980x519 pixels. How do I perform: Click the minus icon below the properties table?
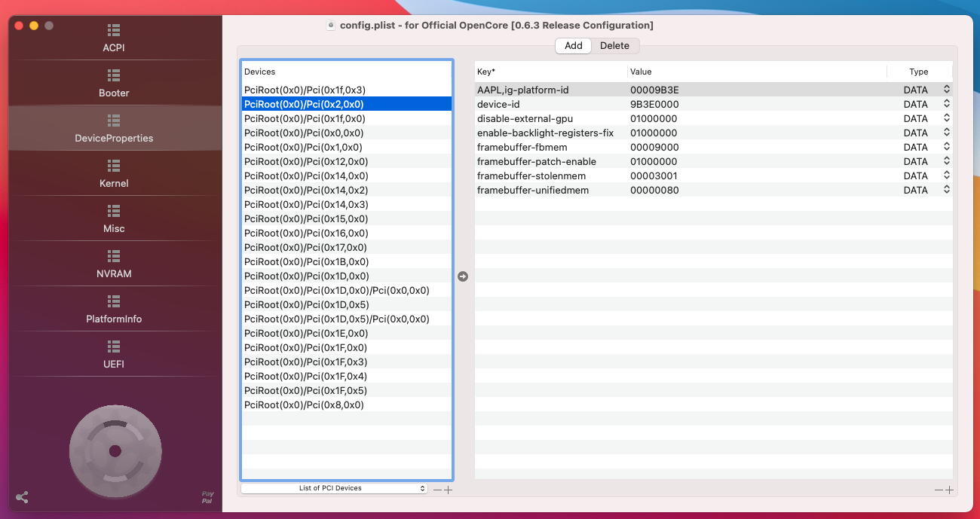[939, 490]
